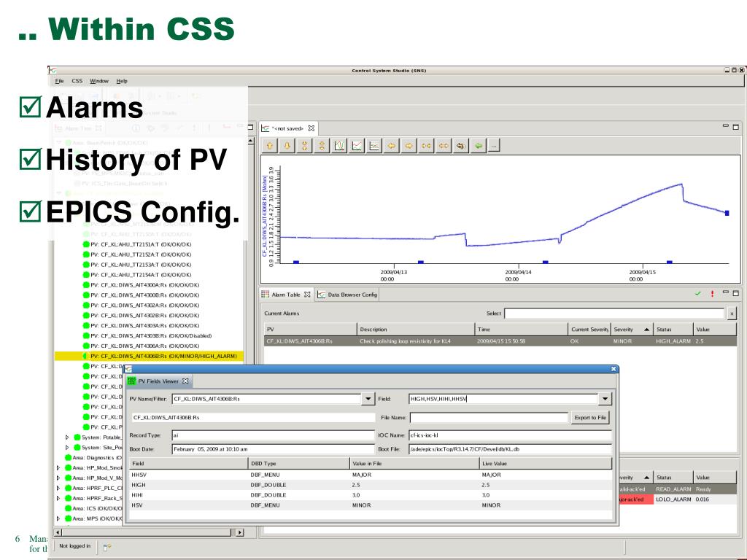The image size is (747, 560).
Task: Click green dot of Area: Diagnostics
Action: point(68,458)
